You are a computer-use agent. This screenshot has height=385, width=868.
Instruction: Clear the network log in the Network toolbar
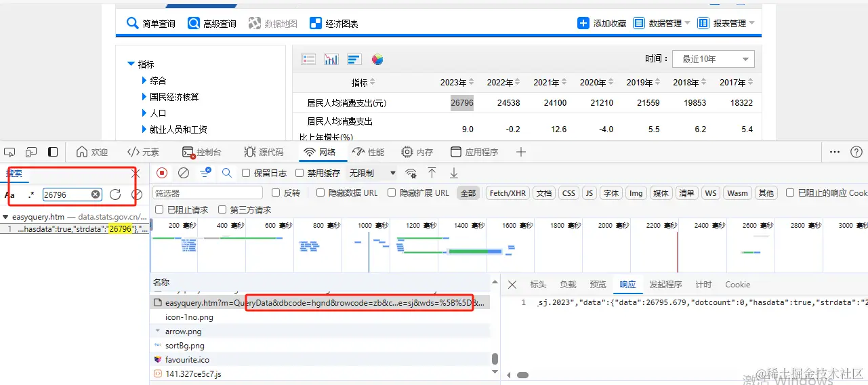[184, 173]
